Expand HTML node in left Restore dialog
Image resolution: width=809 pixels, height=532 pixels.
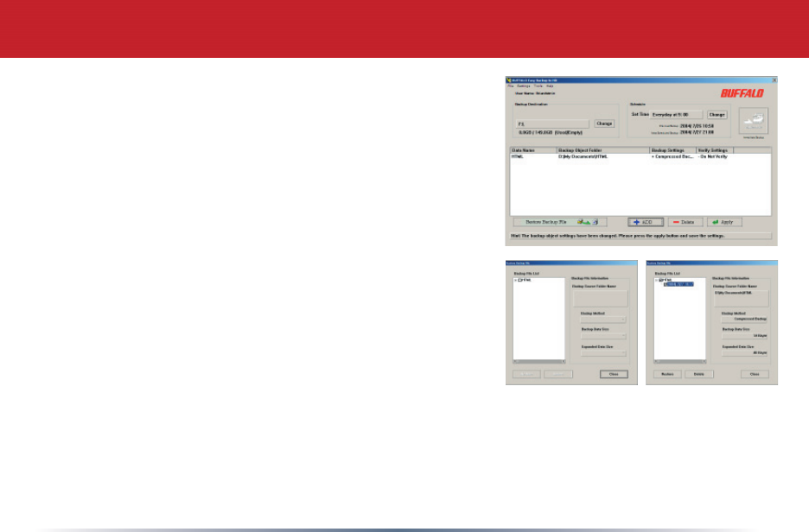(x=515, y=280)
